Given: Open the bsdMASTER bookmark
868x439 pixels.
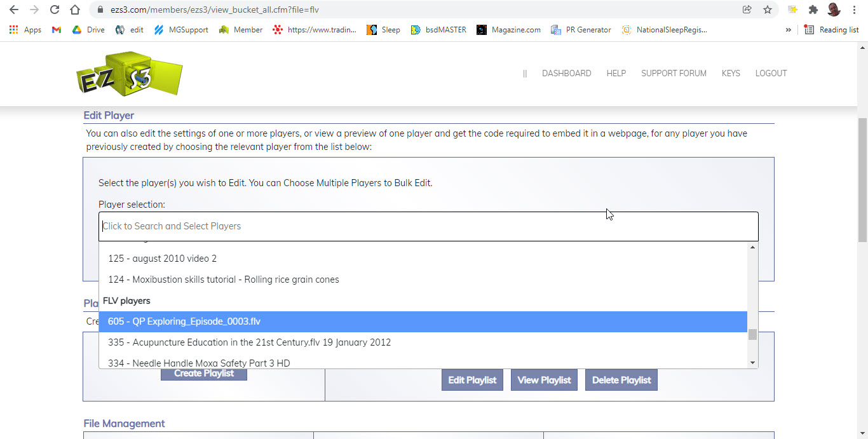Looking at the screenshot, I should coord(438,30).
